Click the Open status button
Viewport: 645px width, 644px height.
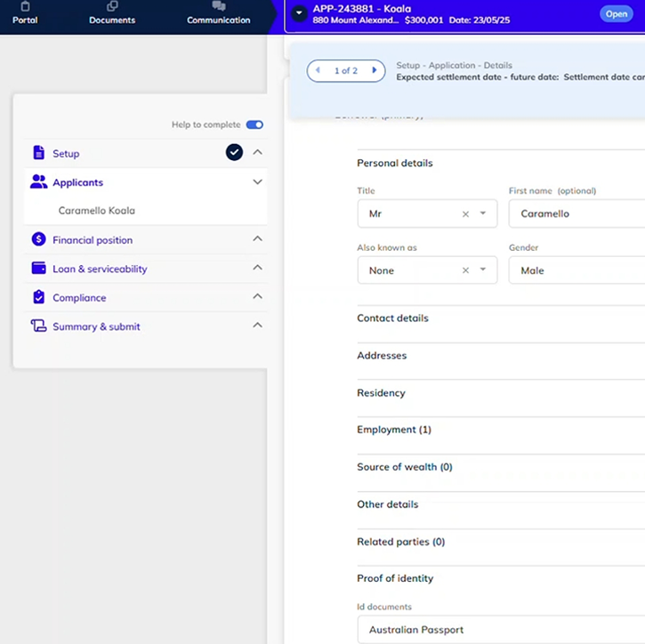click(616, 13)
